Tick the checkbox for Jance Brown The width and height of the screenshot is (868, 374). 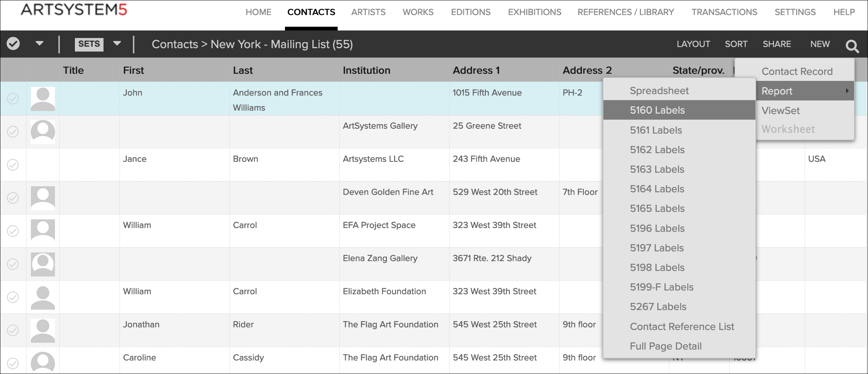coord(13,165)
